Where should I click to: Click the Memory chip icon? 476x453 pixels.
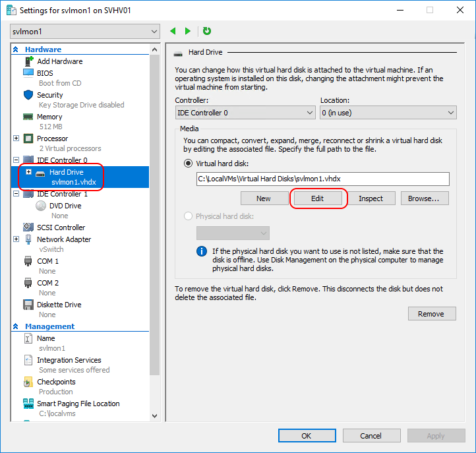coord(28,117)
